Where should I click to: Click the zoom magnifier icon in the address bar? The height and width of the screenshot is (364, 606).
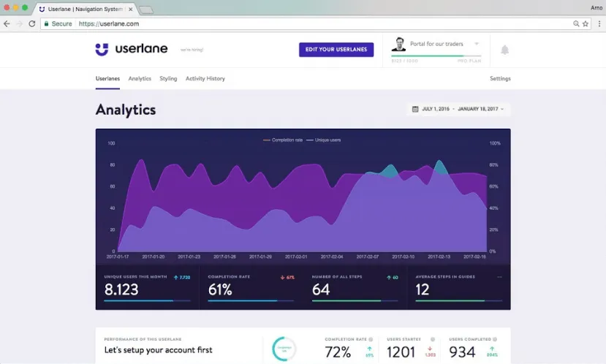(576, 24)
